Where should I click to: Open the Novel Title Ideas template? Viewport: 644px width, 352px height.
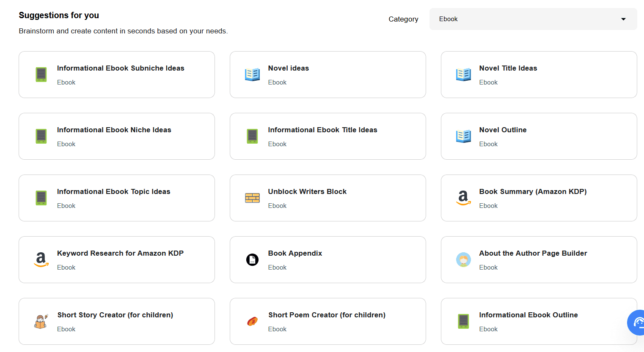(539, 75)
